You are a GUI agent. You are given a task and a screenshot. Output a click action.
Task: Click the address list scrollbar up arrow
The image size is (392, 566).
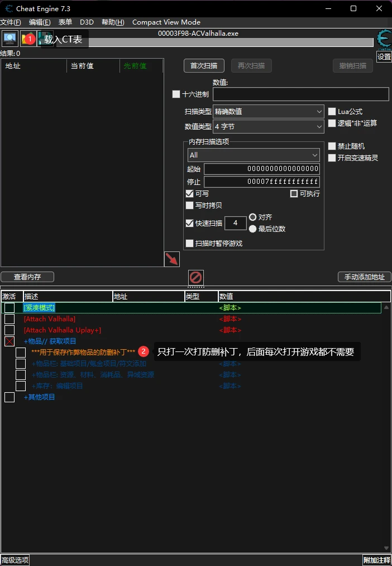tap(386, 307)
